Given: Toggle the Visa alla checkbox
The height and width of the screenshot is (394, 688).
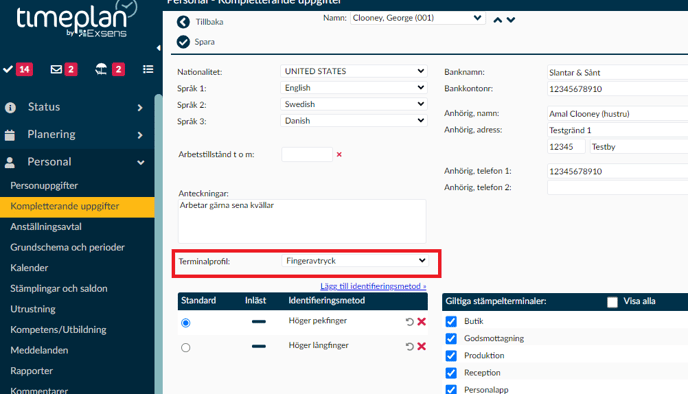Looking at the screenshot, I should tap(612, 302).
